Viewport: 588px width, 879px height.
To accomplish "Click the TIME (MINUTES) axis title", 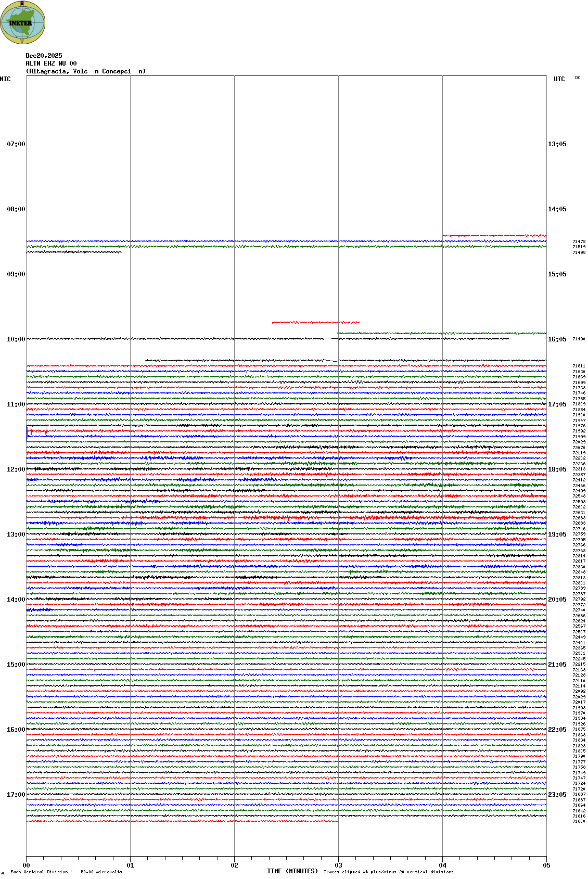I will [x=292, y=871].
